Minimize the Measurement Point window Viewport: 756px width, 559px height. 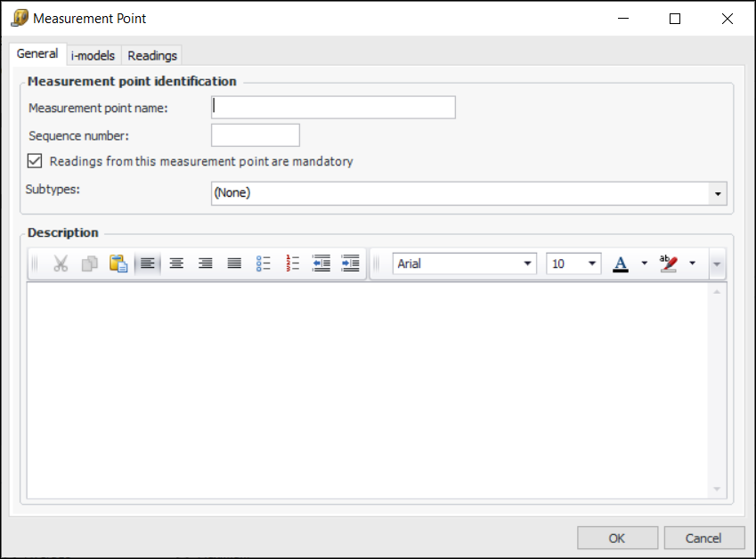pyautogui.click(x=623, y=19)
